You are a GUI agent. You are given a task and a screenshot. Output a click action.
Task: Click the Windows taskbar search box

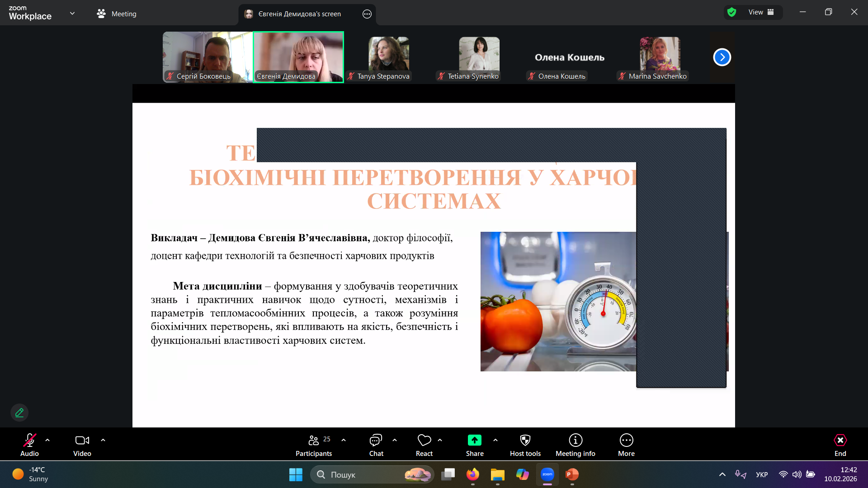click(366, 474)
